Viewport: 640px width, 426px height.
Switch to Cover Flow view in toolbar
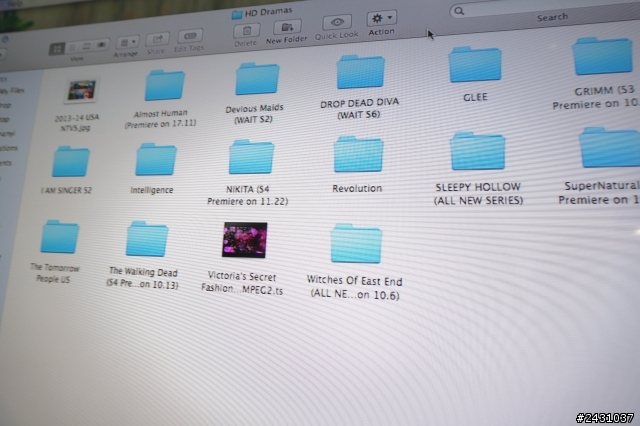click(102, 44)
